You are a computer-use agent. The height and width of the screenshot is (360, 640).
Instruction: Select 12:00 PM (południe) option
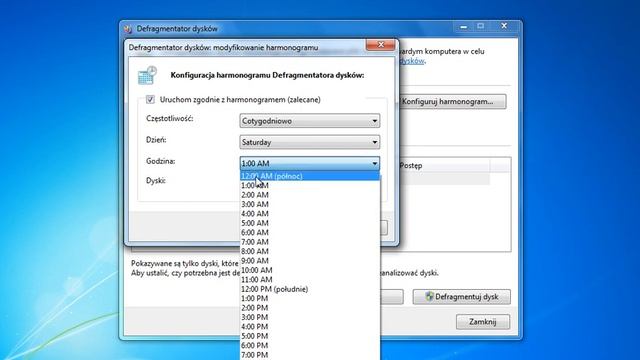[x=310, y=289]
